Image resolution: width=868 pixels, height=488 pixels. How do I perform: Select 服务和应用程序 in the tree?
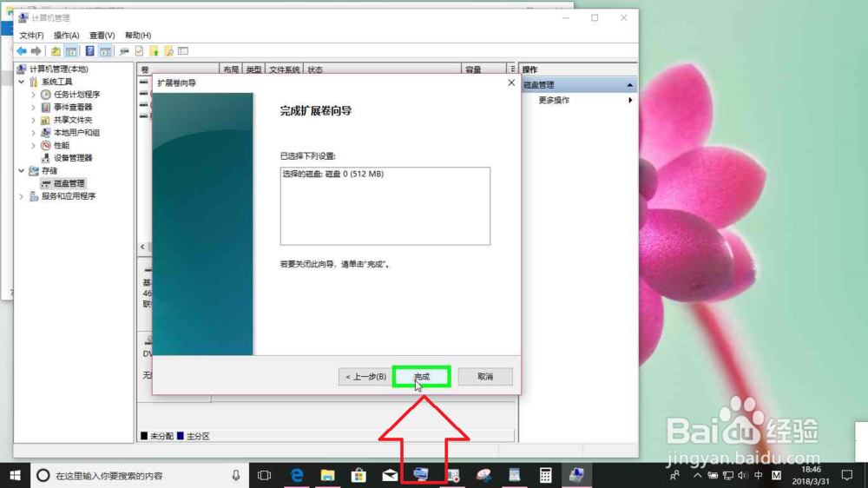[x=69, y=196]
